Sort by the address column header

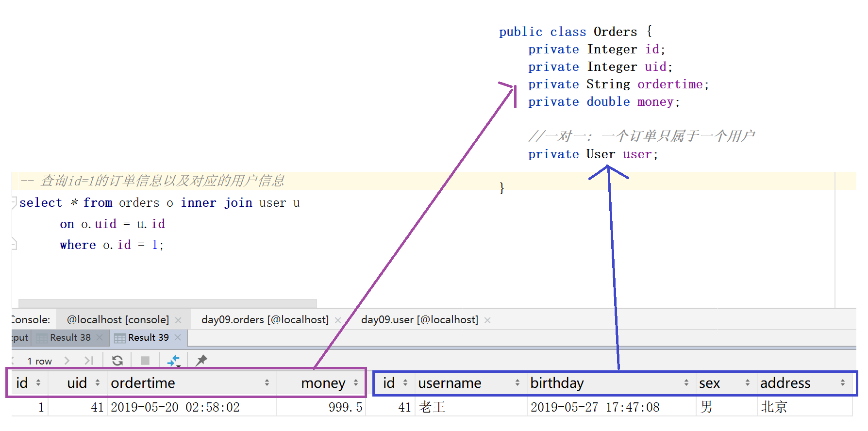tap(804, 383)
